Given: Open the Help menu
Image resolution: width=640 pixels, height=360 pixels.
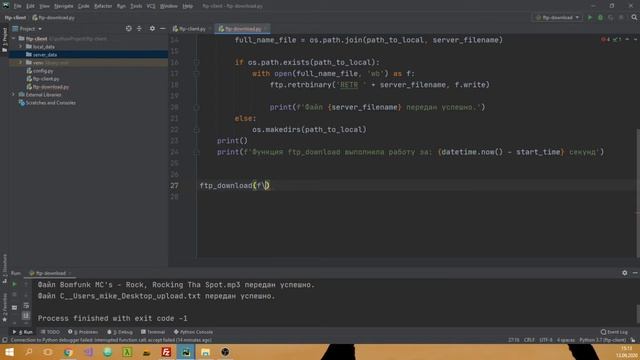Looking at the screenshot, I should [188, 6].
